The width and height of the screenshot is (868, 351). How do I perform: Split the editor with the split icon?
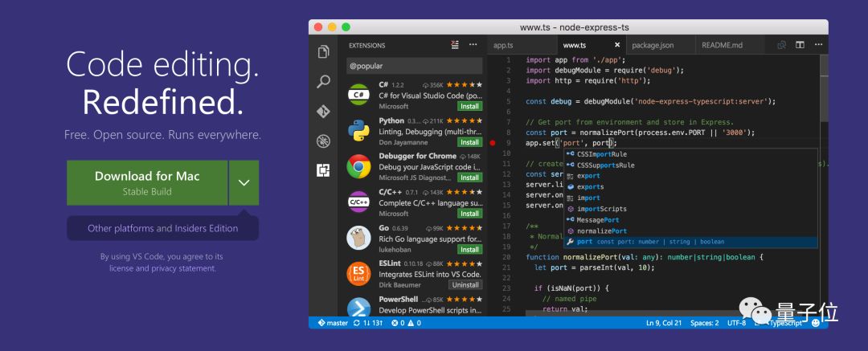[x=800, y=46]
